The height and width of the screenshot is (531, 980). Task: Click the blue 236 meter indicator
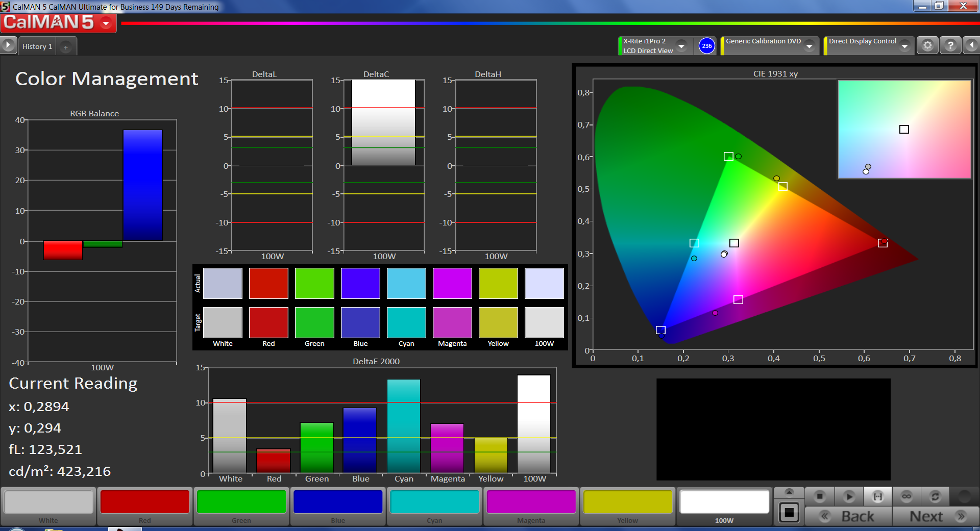706,46
